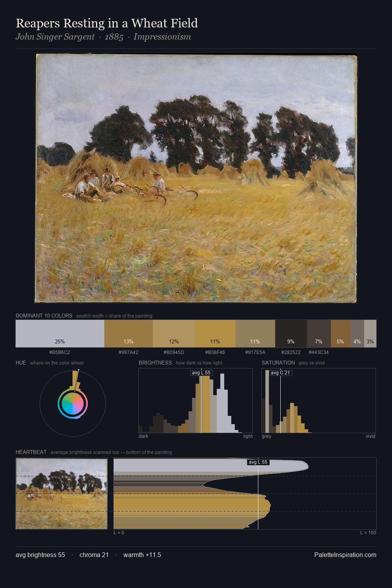This screenshot has width=392, height=588.
Task: Click the avg L 55 label in the brightness histogram
Action: 201,373
